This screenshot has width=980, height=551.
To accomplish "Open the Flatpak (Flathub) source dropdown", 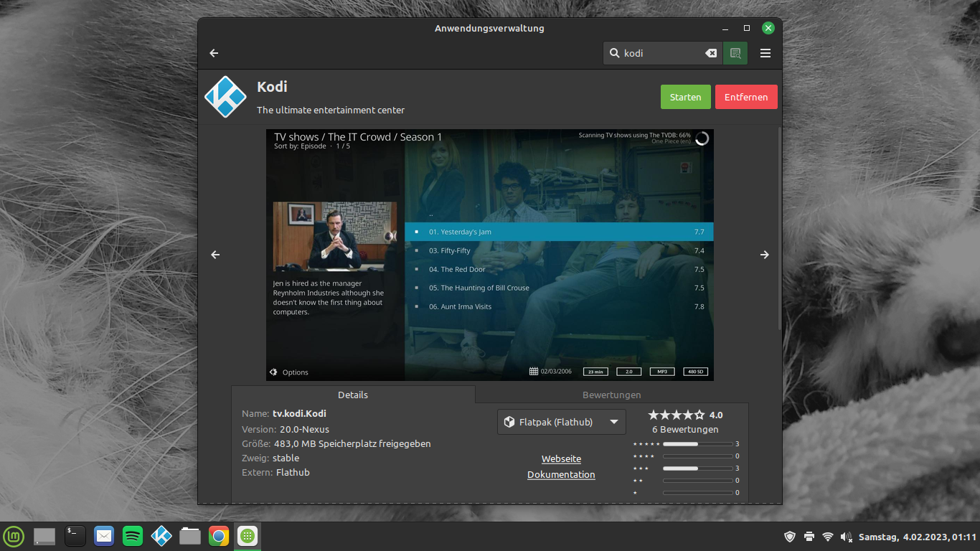I will pos(562,422).
